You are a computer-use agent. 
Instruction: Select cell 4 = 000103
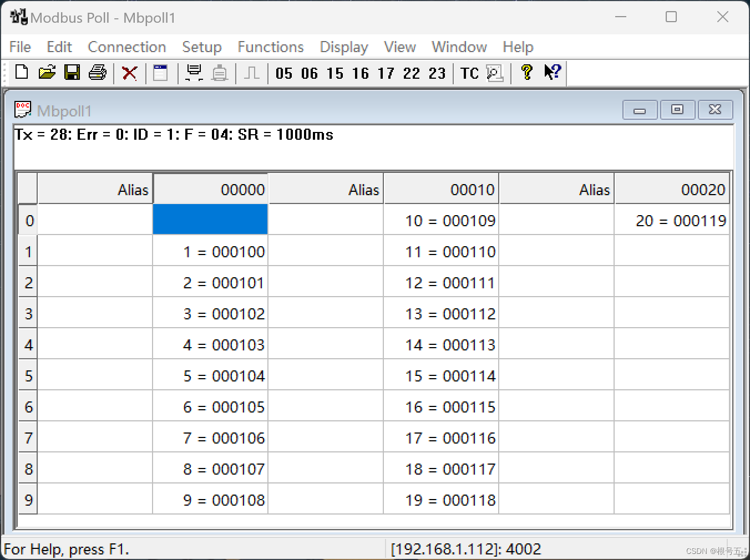[210, 344]
